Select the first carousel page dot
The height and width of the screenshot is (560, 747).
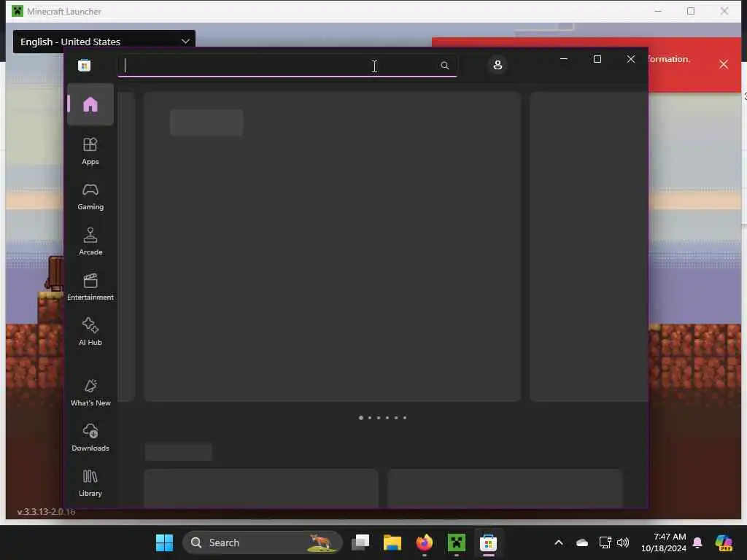pyautogui.click(x=360, y=418)
